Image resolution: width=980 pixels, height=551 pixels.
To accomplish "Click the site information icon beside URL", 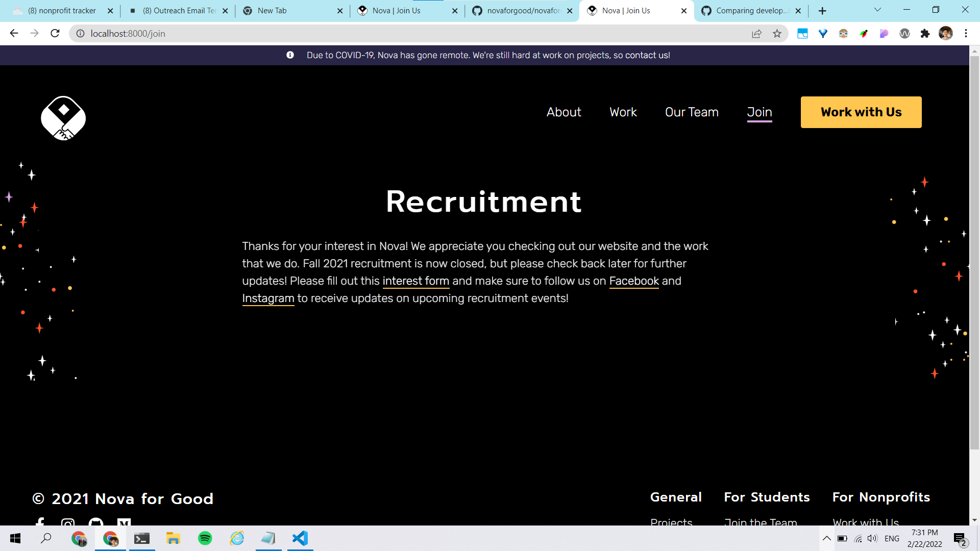I will pyautogui.click(x=80, y=34).
